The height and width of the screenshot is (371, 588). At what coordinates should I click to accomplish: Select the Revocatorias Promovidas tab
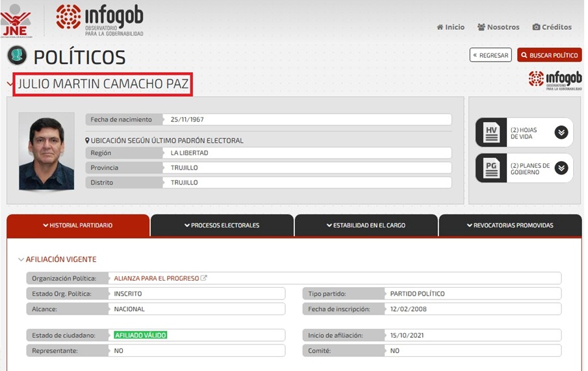[510, 225]
